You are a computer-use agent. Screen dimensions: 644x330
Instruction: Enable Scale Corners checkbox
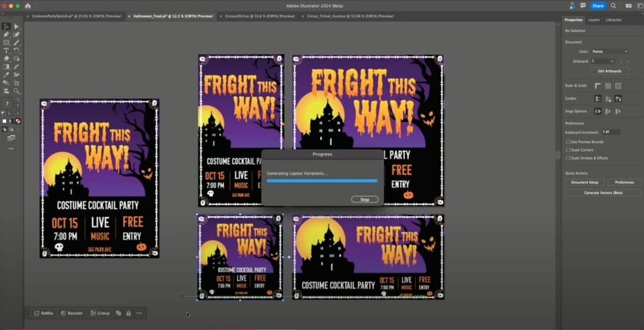click(569, 150)
